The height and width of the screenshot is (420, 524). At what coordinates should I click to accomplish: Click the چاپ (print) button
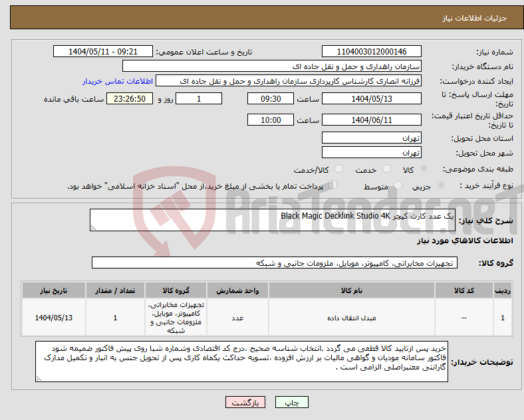pos(291,402)
